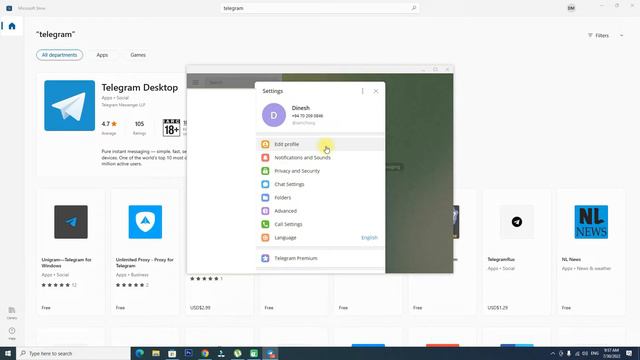
Task: Expand the Filters dropdown in Microsoft Store
Action: pyautogui.click(x=606, y=36)
